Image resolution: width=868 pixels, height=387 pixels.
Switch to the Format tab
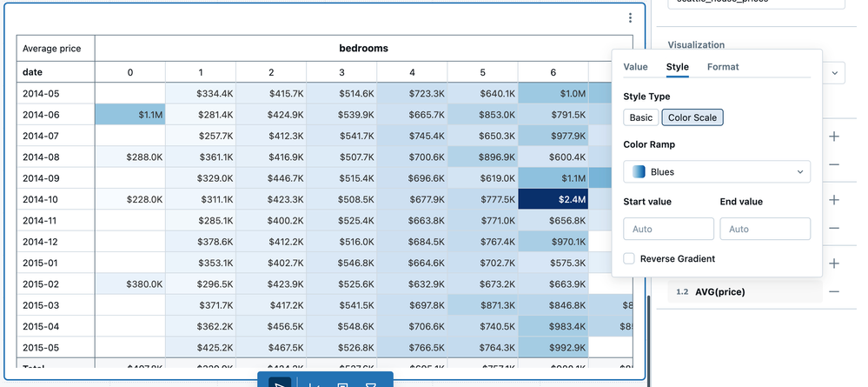tap(723, 67)
